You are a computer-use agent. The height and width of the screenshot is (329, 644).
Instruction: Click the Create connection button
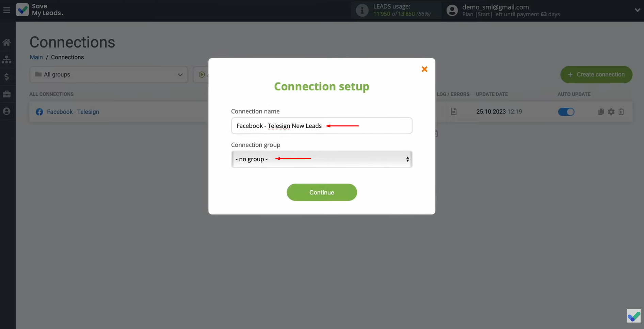pyautogui.click(x=596, y=74)
